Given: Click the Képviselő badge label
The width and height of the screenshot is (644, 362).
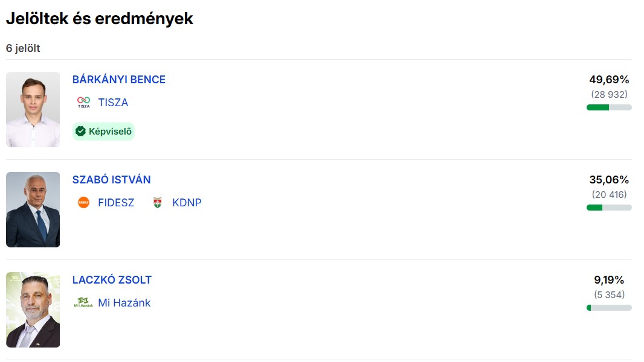Looking at the screenshot, I should tap(110, 132).
